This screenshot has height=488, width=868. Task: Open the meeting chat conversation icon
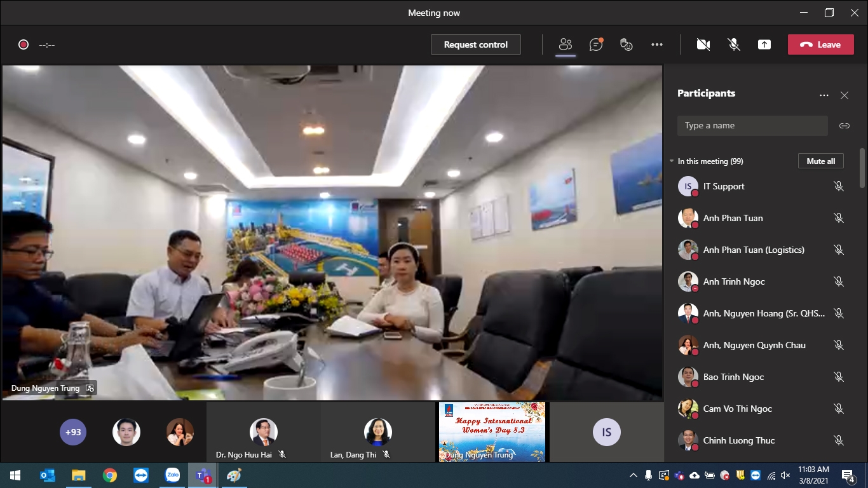(x=595, y=44)
